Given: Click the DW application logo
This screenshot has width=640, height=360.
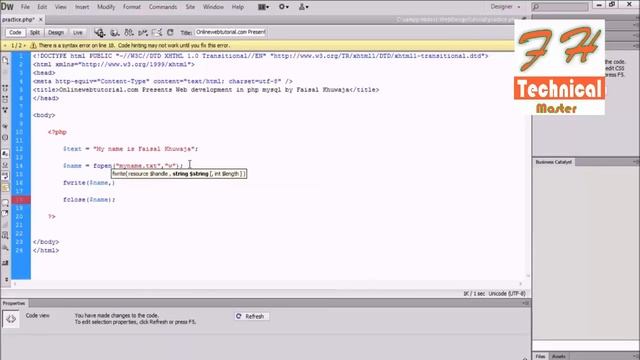Looking at the screenshot, I should click(7, 7).
